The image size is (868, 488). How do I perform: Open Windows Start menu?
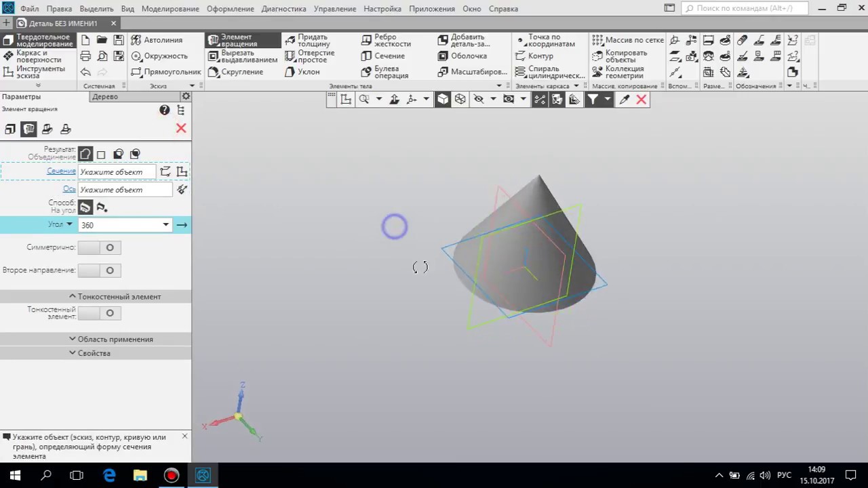(15, 476)
